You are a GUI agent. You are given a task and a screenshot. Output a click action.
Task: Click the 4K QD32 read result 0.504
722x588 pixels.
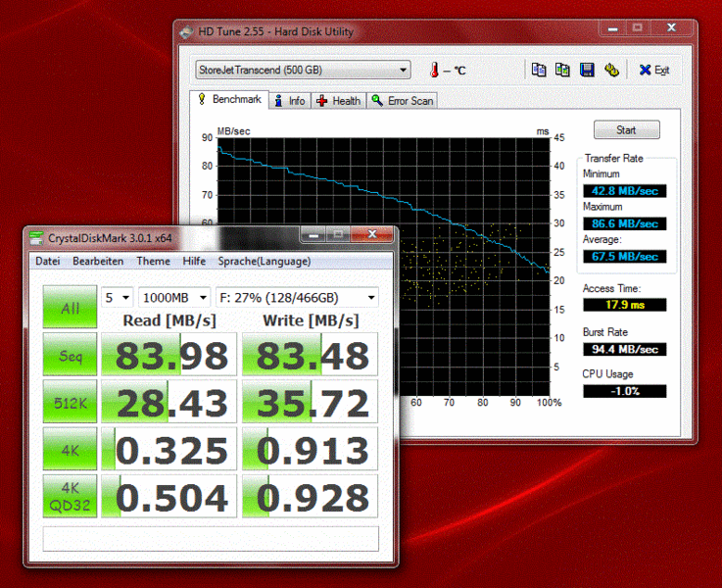[x=168, y=496]
